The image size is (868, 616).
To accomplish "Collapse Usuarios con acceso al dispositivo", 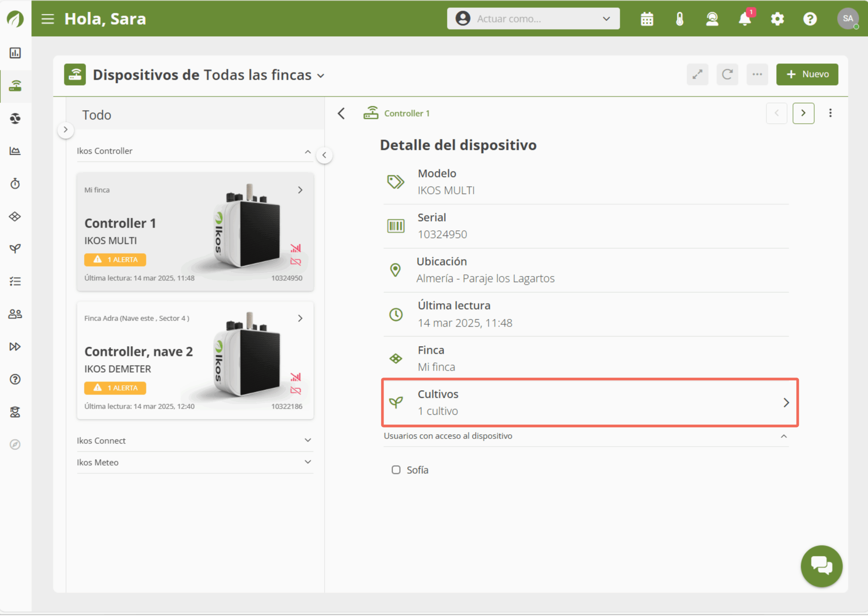I will (x=783, y=436).
